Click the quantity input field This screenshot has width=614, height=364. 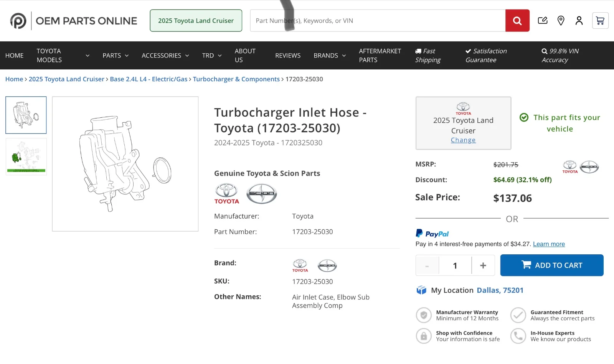click(x=455, y=265)
